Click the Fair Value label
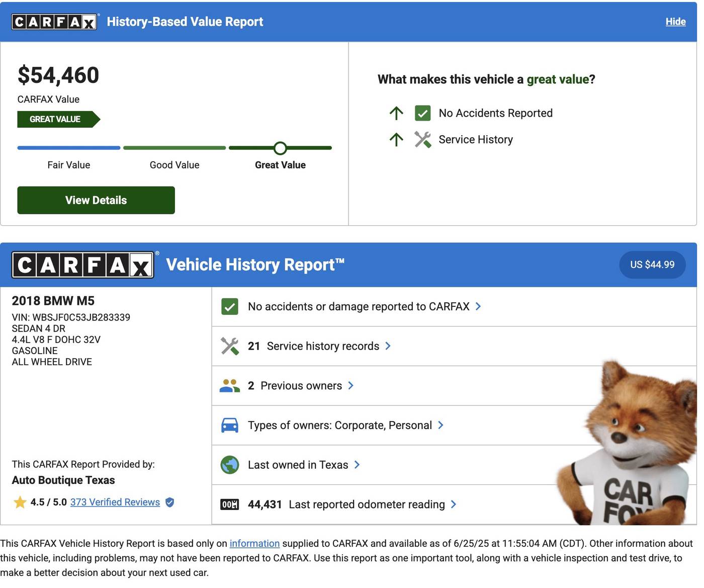 click(x=69, y=165)
